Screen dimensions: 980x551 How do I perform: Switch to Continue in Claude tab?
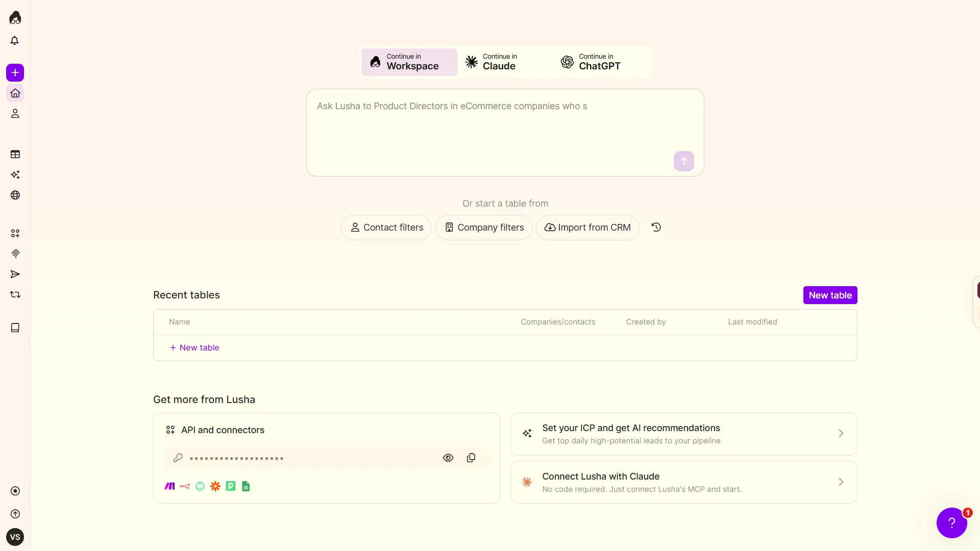click(505, 62)
